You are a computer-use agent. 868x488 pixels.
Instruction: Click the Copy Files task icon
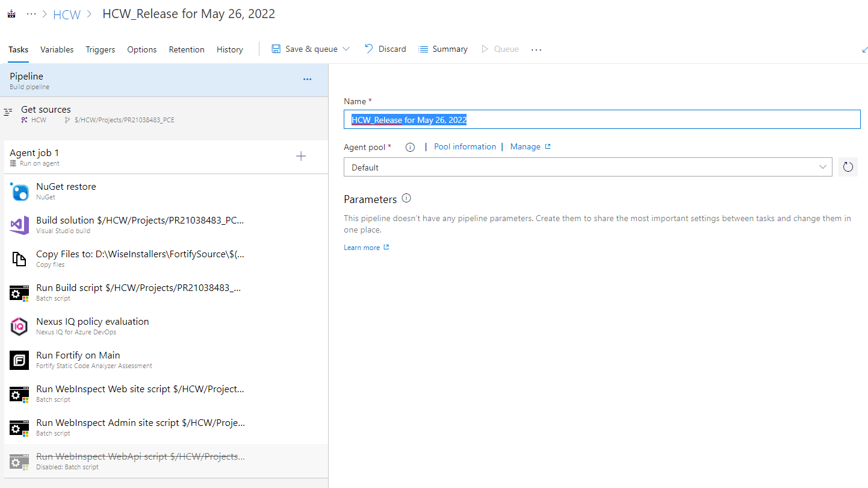point(19,259)
